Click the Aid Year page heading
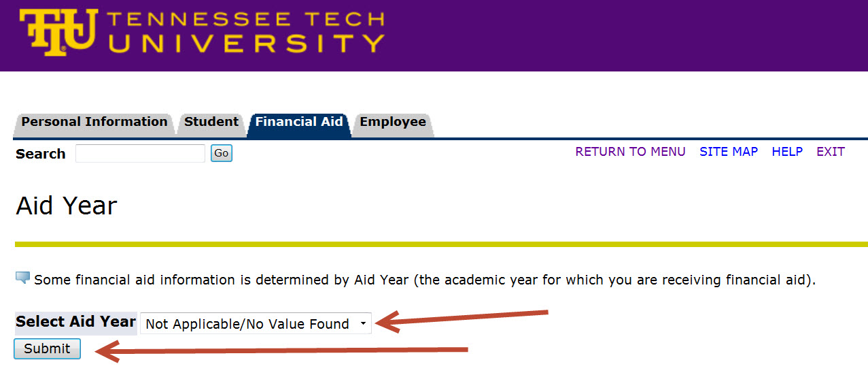 (x=67, y=206)
